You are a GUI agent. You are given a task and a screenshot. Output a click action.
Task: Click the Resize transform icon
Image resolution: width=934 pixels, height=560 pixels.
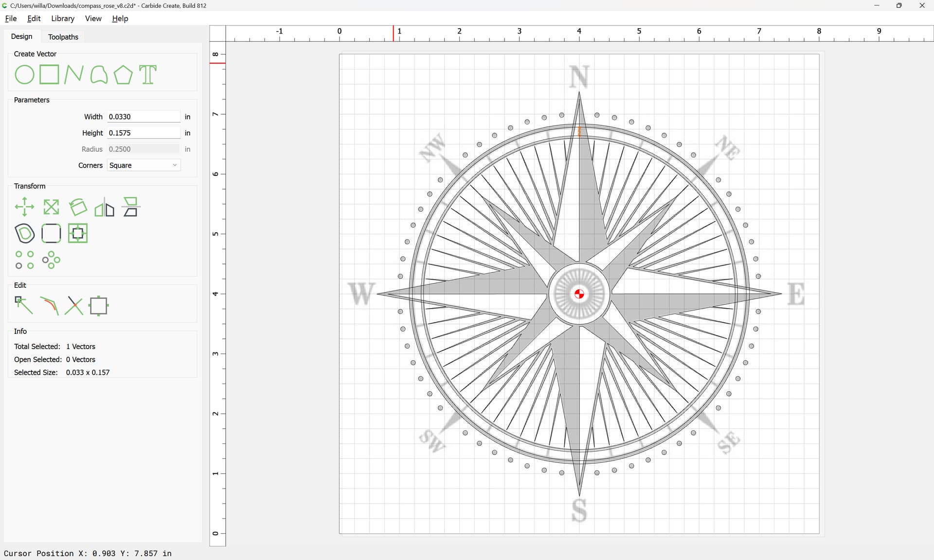click(x=51, y=207)
